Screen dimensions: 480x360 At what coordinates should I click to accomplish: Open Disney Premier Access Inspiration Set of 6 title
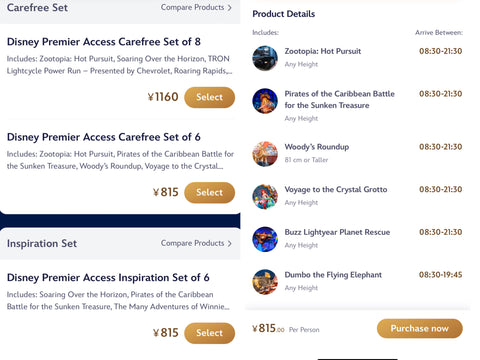108,278
